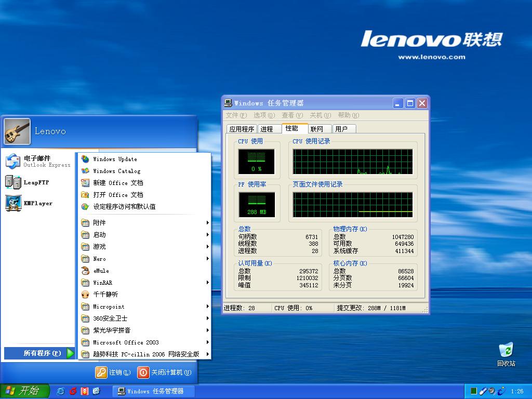Expand the 紫光华宇拼音 submenu arrow
The width and height of the screenshot is (532, 399).
point(207,330)
